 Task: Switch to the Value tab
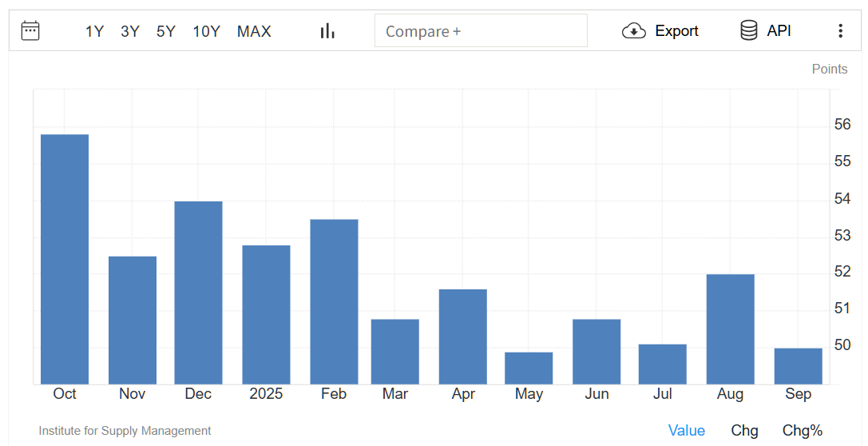(x=686, y=431)
